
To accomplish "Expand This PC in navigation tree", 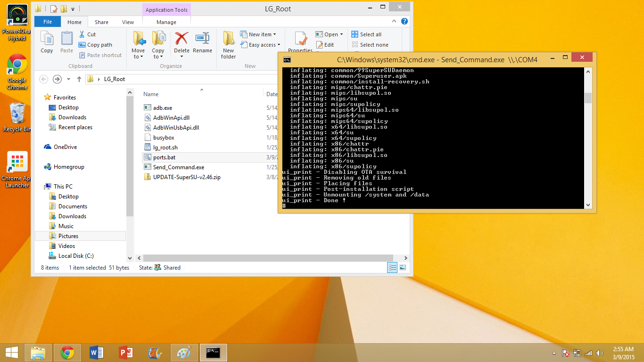I will [x=40, y=187].
